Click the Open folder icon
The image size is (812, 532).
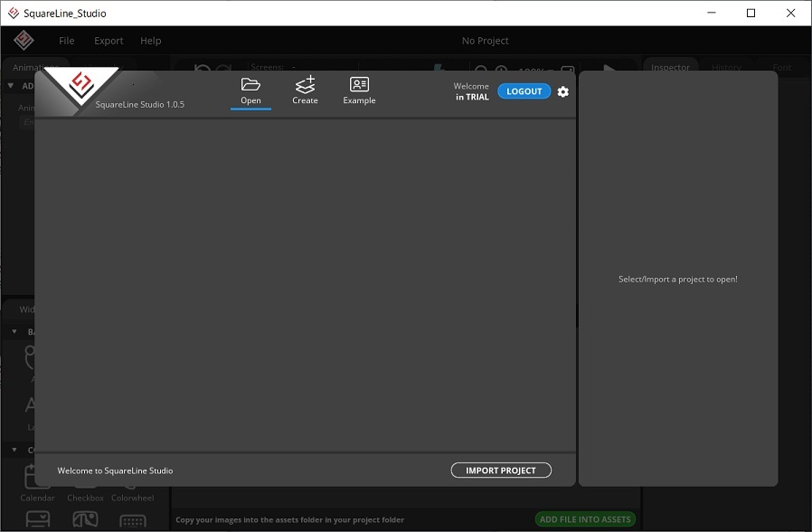[x=250, y=85]
